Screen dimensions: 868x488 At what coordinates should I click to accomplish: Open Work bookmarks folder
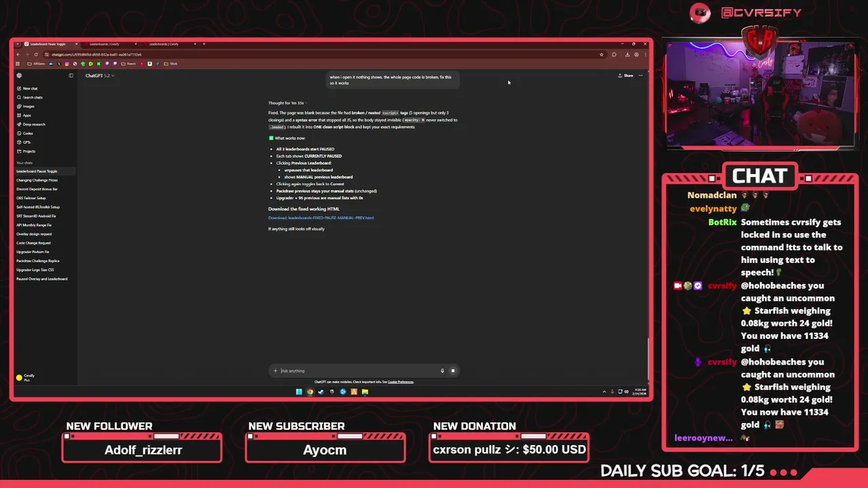click(x=171, y=64)
